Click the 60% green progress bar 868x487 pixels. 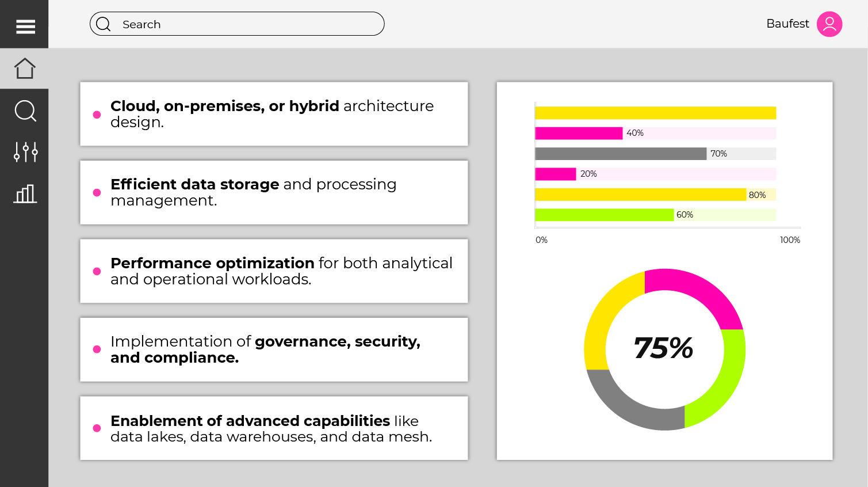(604, 215)
